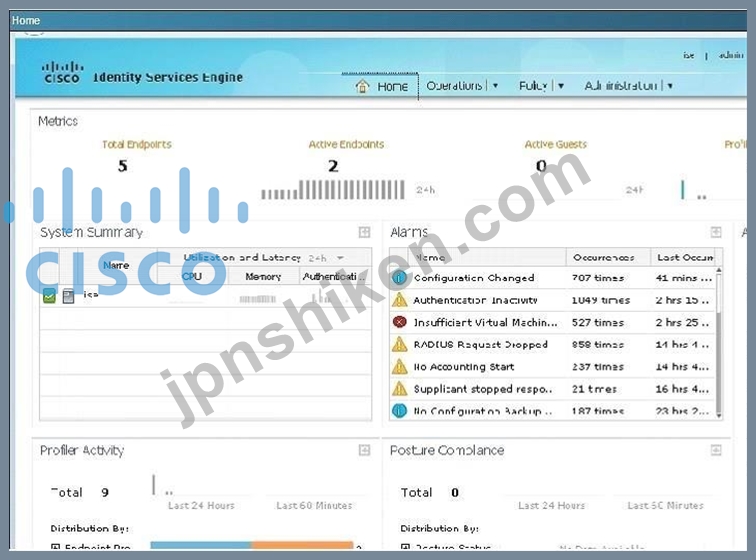The height and width of the screenshot is (560, 756).
Task: Expand the Posture Compliance panel maximize icon
Action: 716,450
